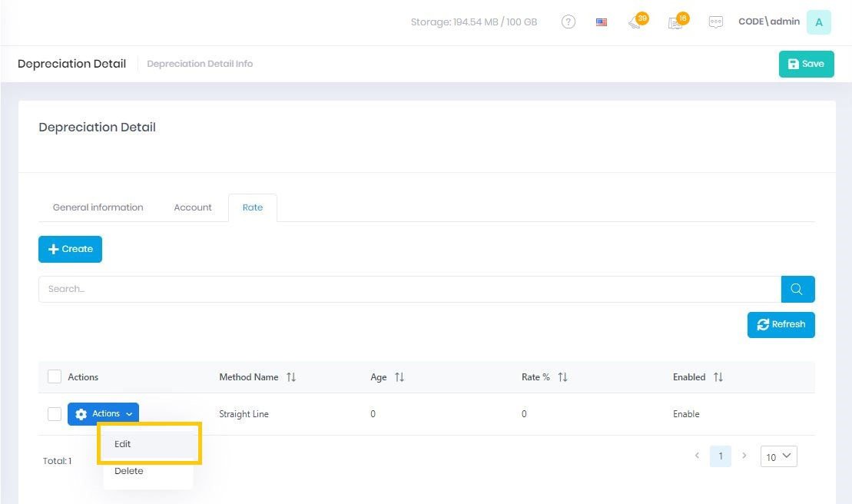Choose Edit from the Actions menu
Screen dimensions: 852x504
click(123, 444)
